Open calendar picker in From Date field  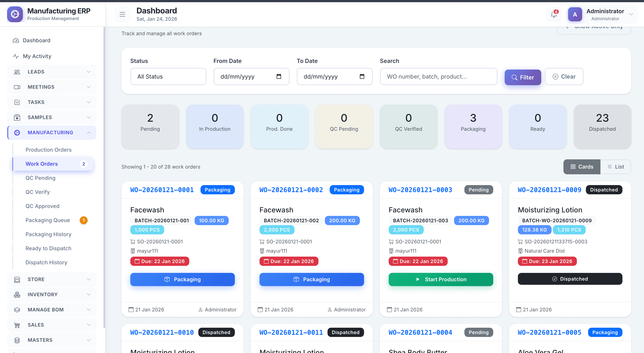click(x=279, y=77)
